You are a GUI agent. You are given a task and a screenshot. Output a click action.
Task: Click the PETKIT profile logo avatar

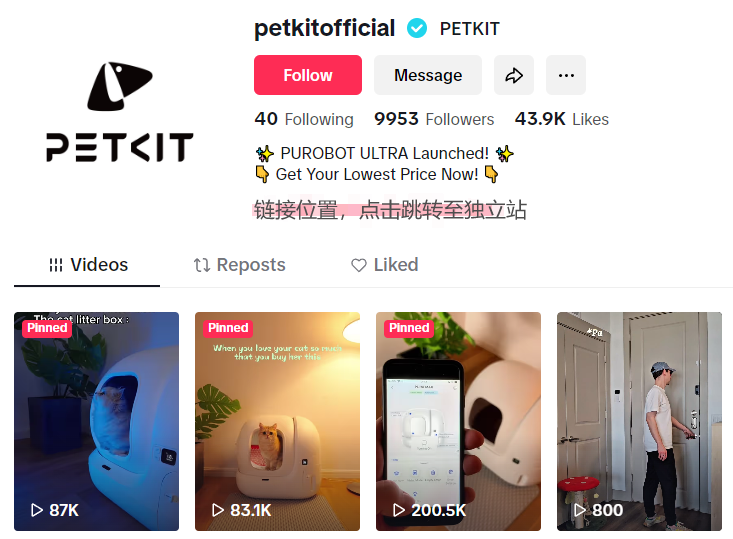point(120,112)
